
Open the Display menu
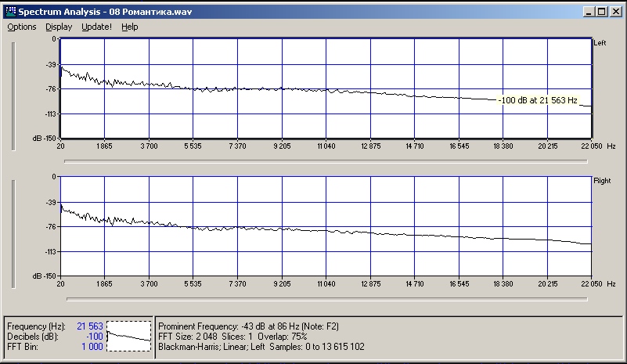59,27
